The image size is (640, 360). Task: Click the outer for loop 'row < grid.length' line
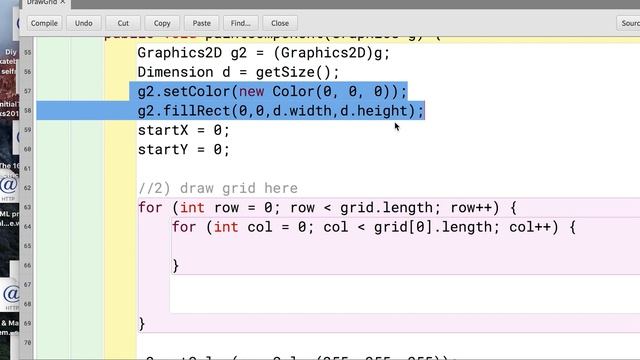coord(327,208)
